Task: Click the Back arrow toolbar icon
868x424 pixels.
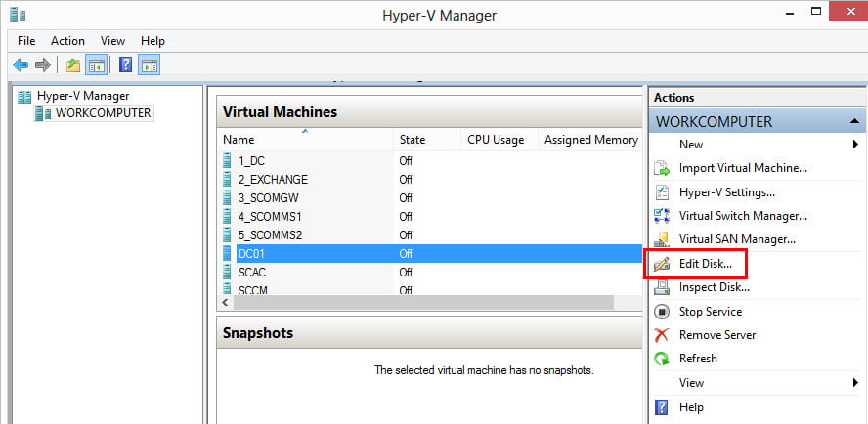Action: (21, 65)
